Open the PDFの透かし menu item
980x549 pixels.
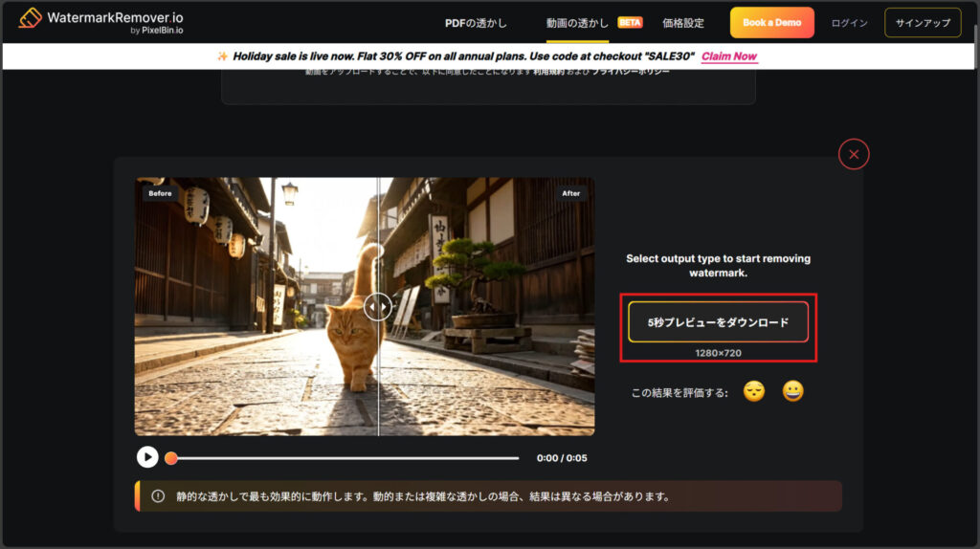click(x=476, y=23)
